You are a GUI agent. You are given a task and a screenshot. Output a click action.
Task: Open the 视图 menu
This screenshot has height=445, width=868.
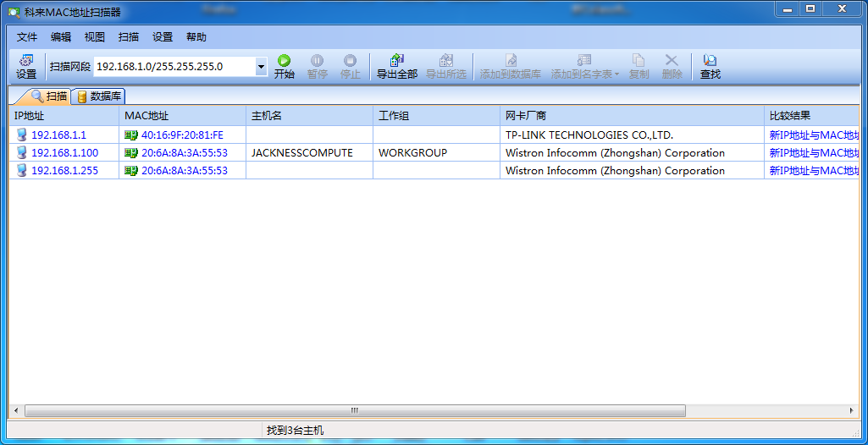coord(95,37)
